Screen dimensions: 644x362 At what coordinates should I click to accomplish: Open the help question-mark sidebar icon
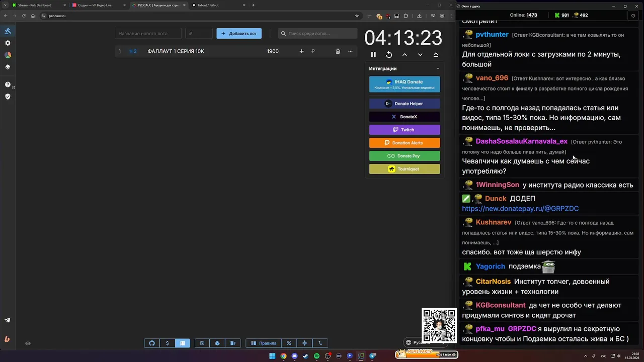click(x=8, y=84)
